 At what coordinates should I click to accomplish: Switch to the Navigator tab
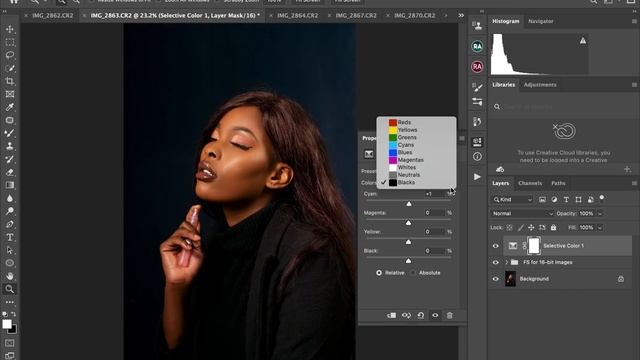click(541, 21)
